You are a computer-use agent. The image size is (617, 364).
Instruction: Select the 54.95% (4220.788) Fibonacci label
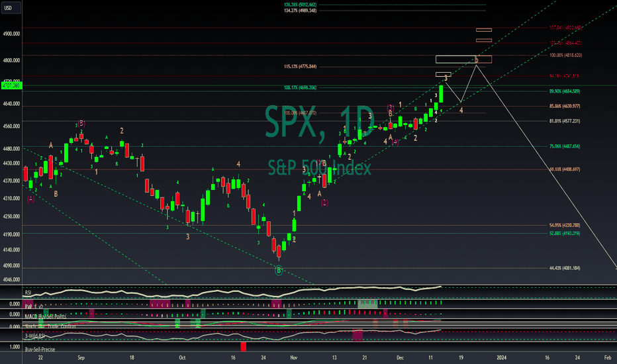(x=565, y=226)
